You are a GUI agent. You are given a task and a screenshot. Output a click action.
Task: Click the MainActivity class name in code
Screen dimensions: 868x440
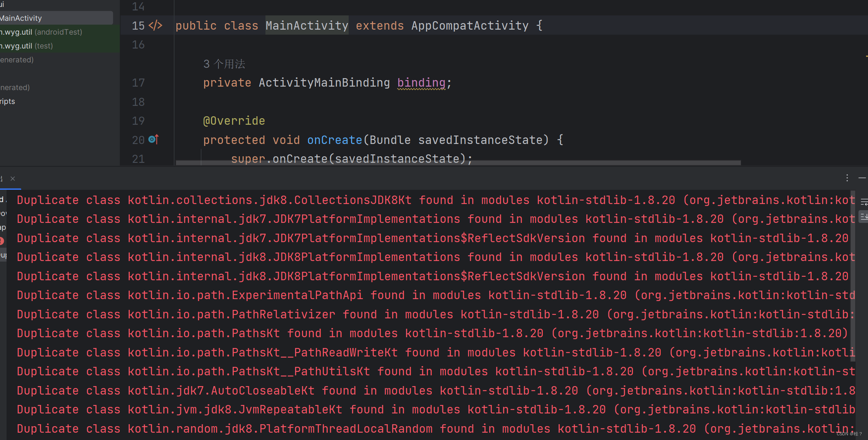pyautogui.click(x=307, y=25)
